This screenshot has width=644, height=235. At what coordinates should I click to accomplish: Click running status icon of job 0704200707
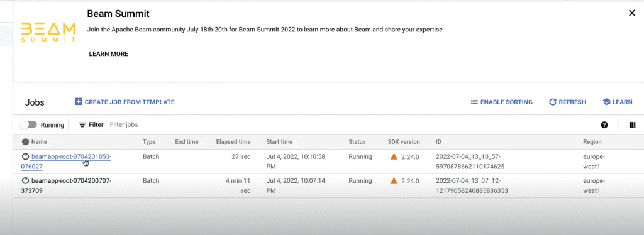click(x=25, y=181)
